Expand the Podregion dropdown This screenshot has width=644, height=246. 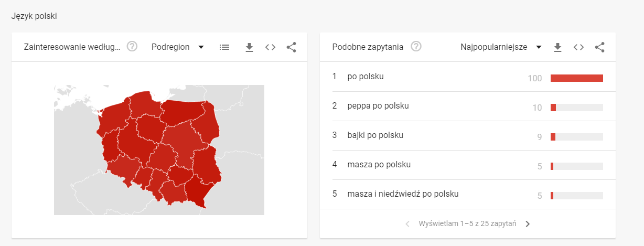[x=178, y=47]
